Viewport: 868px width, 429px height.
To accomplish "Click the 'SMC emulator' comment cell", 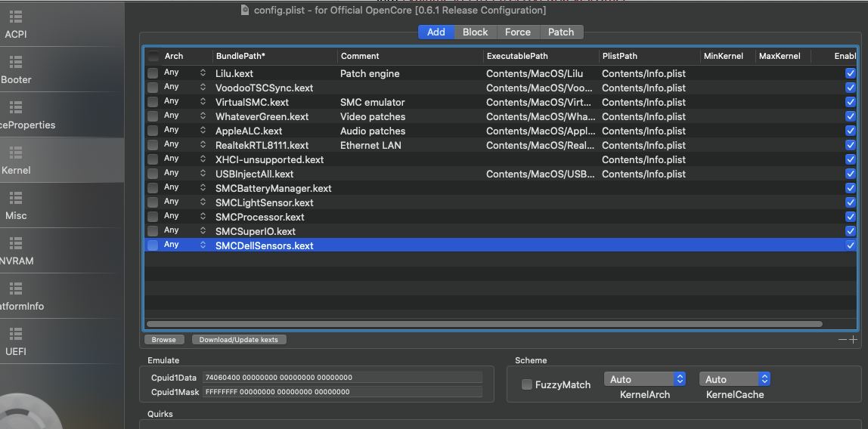I will (x=372, y=102).
